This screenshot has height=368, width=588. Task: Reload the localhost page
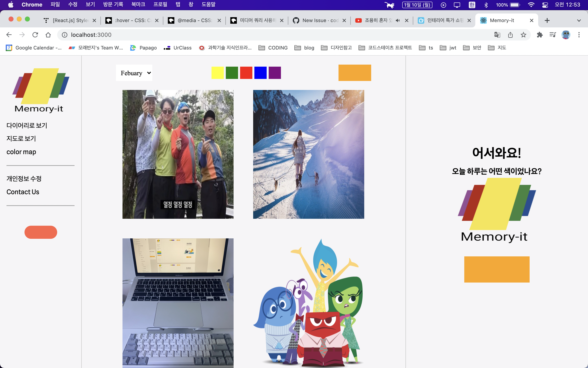click(35, 35)
